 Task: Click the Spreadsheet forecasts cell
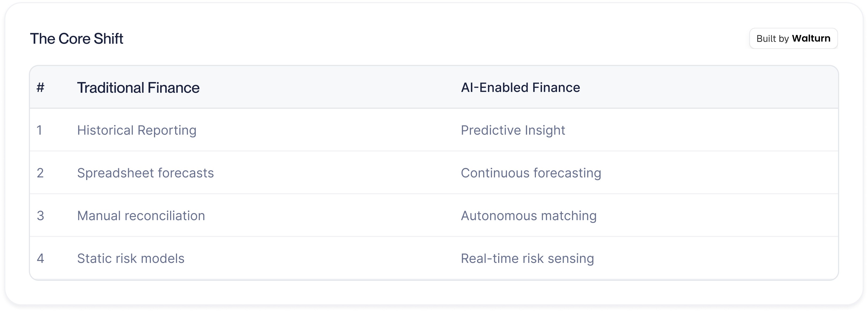point(145,173)
